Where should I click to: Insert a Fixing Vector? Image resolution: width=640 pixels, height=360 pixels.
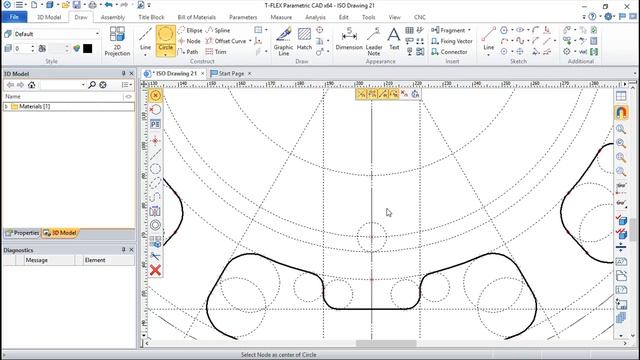pyautogui.click(x=452, y=41)
